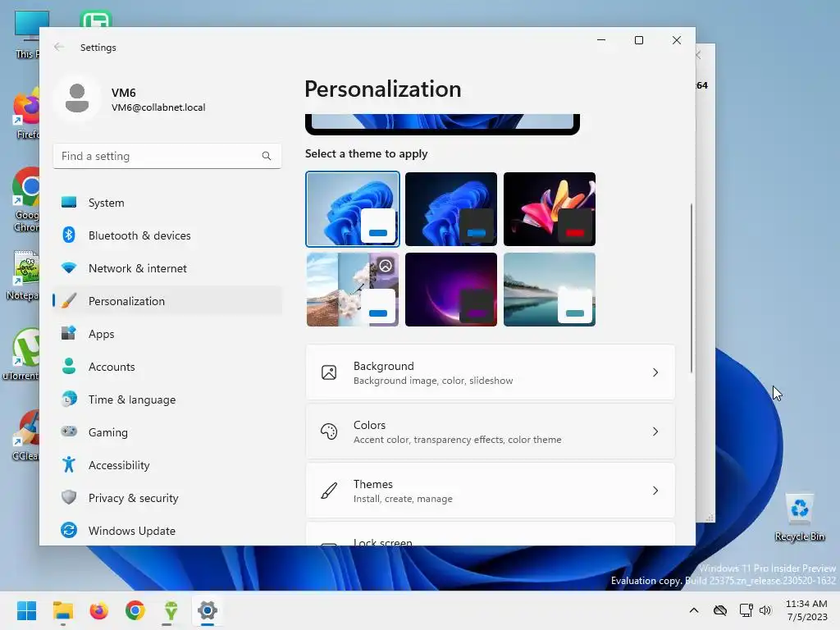Launch Firefox from the taskbar
The image size is (840, 630).
pyautogui.click(x=99, y=610)
